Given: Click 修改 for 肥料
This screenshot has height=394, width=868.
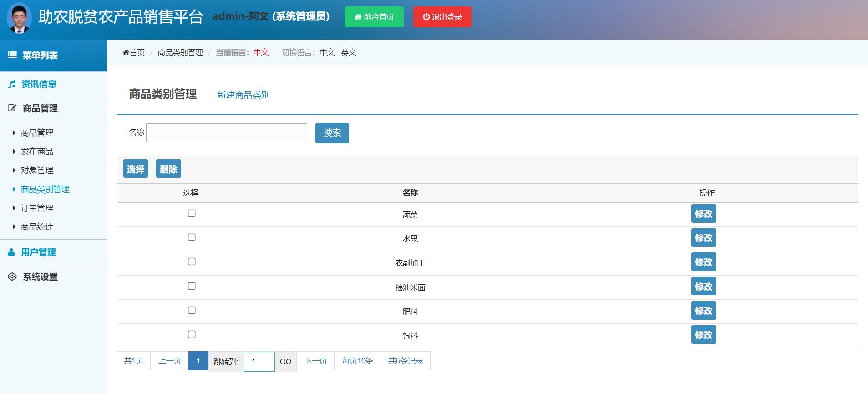Looking at the screenshot, I should point(704,311).
